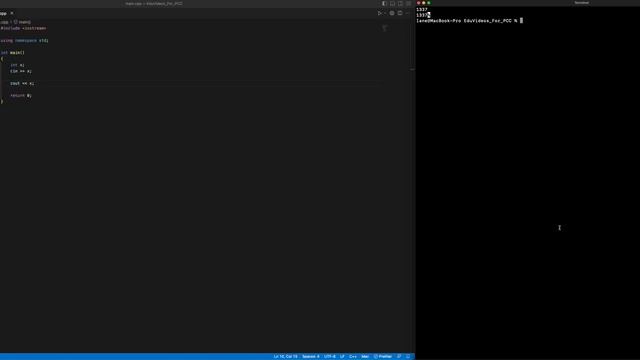Image resolution: width=640 pixels, height=360 pixels.
Task: Close the main.cpp editor tab
Action: click(12, 13)
